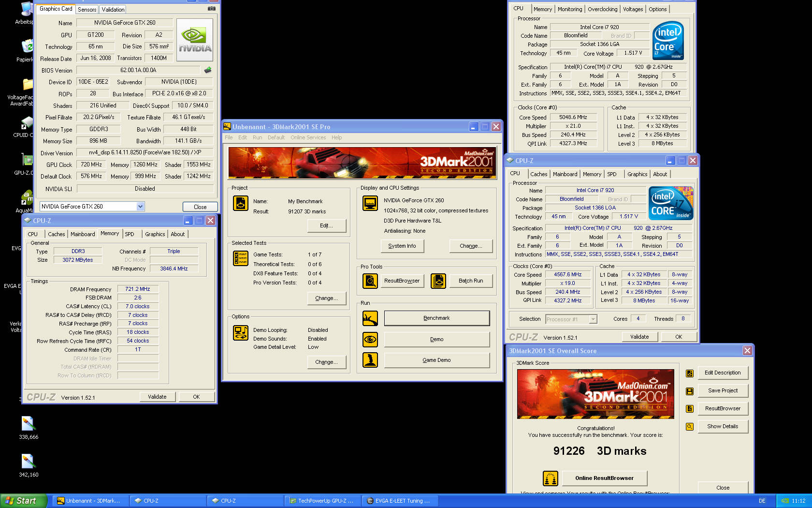Viewport: 812px width, 508px height.
Task: Click the Demo eye icon
Action: pos(370,339)
